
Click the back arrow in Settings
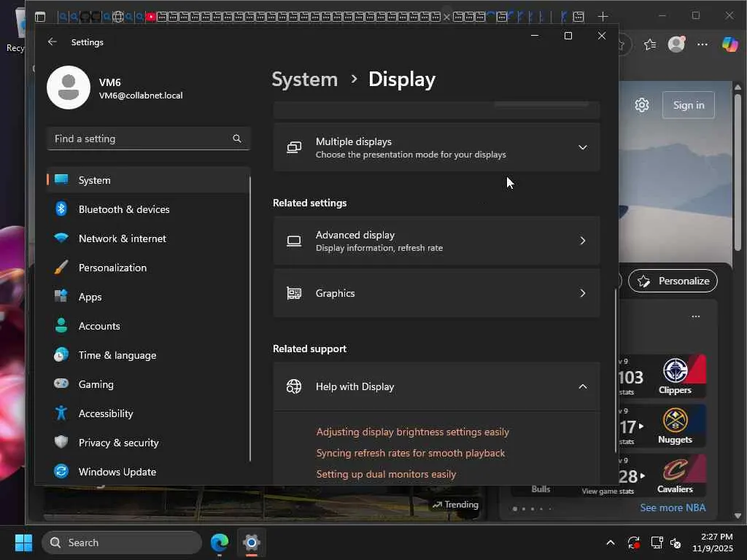53,42
